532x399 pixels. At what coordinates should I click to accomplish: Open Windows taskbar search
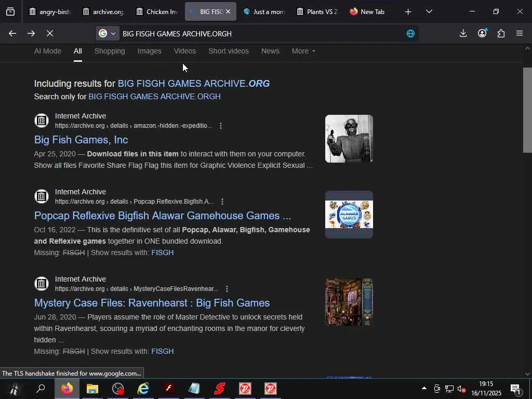click(41, 389)
